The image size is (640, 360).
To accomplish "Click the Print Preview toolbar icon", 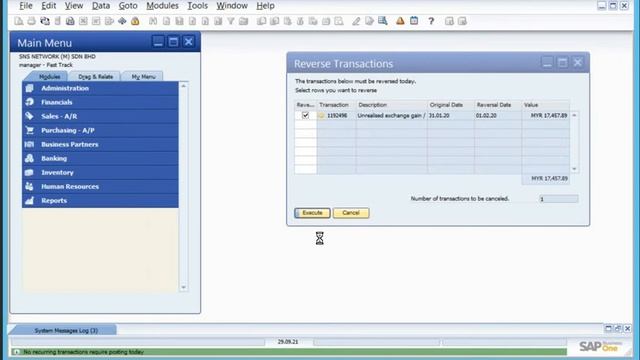I will click(x=19, y=21).
